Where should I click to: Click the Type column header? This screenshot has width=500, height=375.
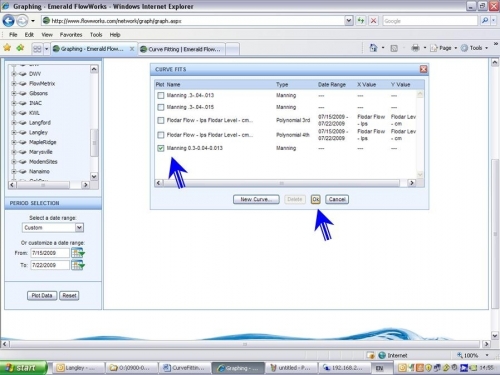pyautogui.click(x=282, y=85)
